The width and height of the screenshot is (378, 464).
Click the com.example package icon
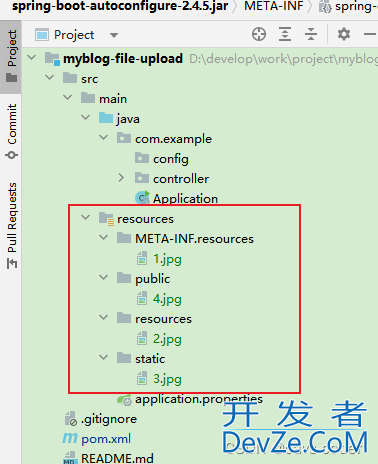124,138
